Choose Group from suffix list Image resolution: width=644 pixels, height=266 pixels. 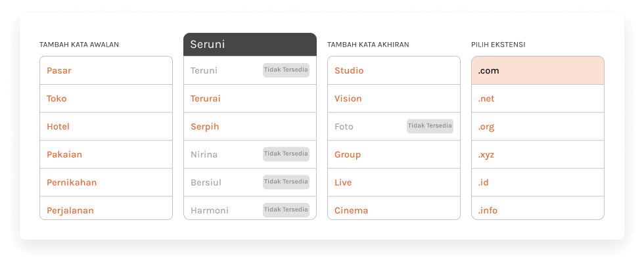[394, 154]
